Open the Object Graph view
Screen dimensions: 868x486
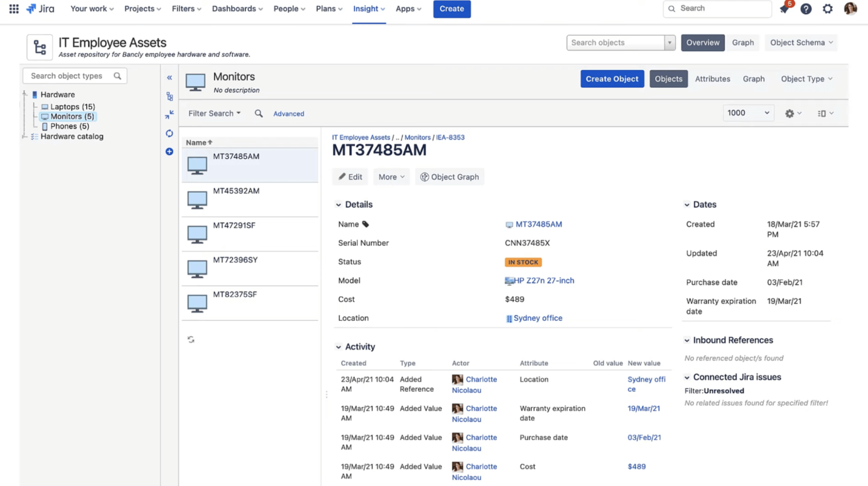449,176
